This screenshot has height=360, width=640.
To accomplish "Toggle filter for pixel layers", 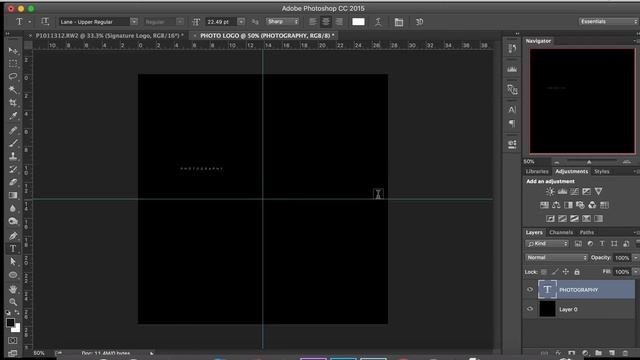I will [x=578, y=244].
